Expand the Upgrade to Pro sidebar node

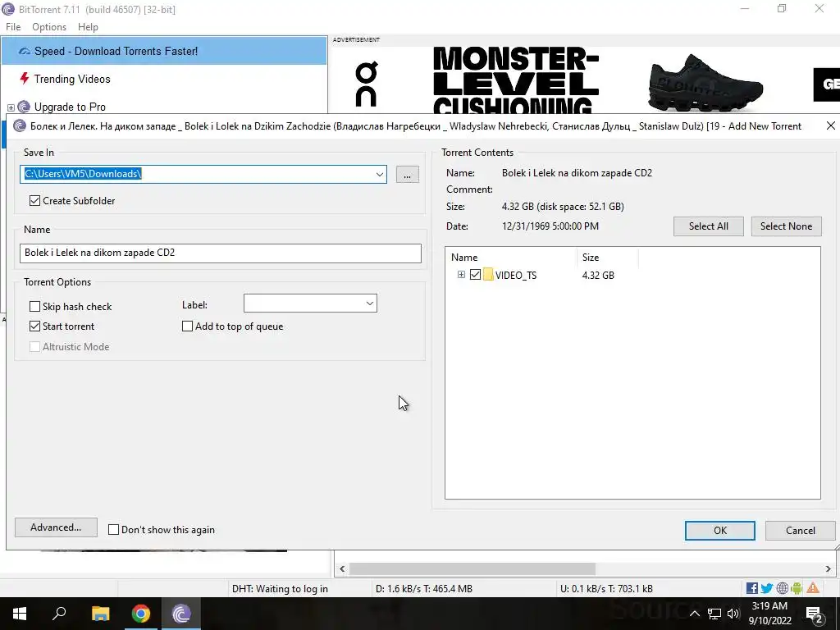11,107
